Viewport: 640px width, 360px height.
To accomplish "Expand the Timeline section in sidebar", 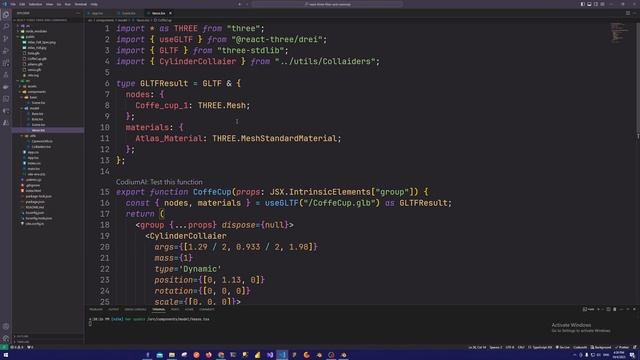I will click(x=22, y=342).
